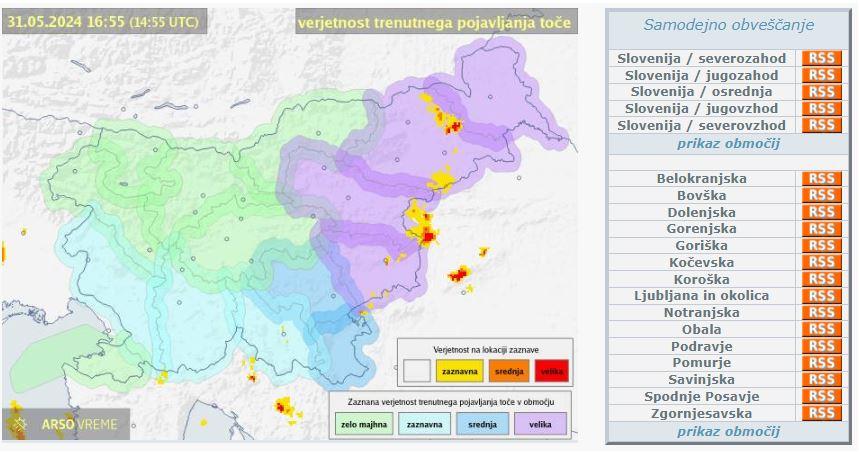The height and width of the screenshot is (452, 859).
Task: Click RSS icon next to Belokranjska
Action: pos(821,178)
